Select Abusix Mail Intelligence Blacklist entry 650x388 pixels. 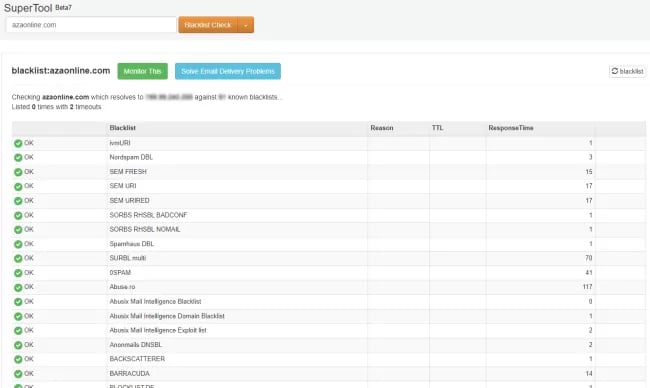tap(155, 301)
